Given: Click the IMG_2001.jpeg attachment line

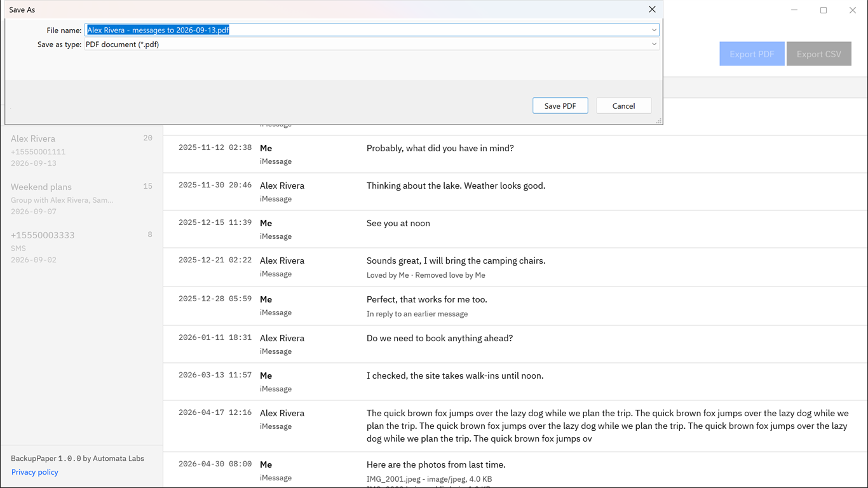Looking at the screenshot, I should tap(430, 479).
